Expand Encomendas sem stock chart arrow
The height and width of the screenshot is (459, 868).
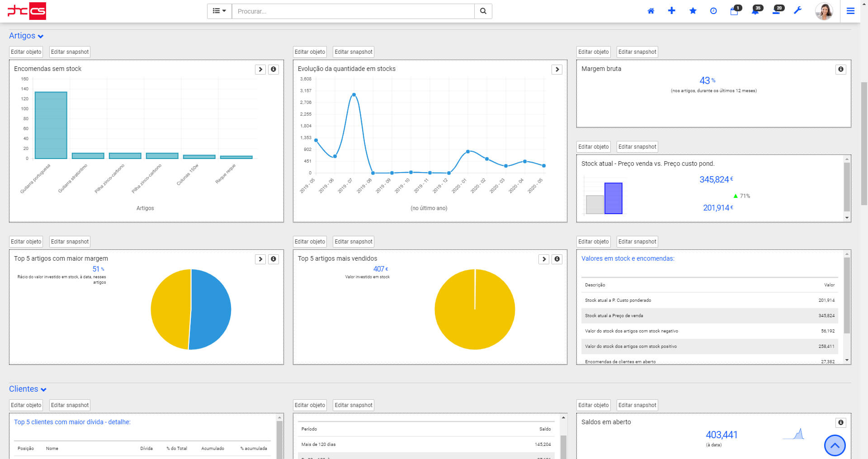point(260,69)
